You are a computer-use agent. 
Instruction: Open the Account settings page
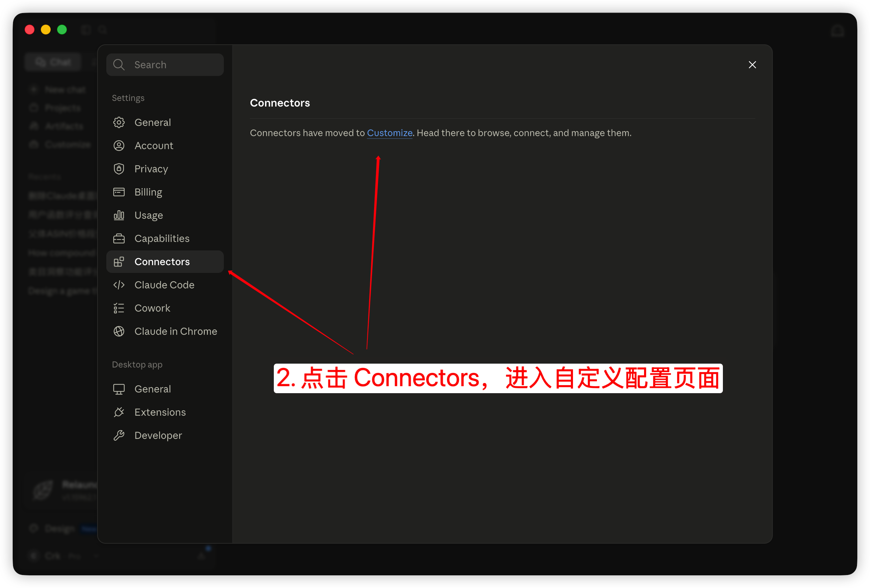pyautogui.click(x=165, y=146)
